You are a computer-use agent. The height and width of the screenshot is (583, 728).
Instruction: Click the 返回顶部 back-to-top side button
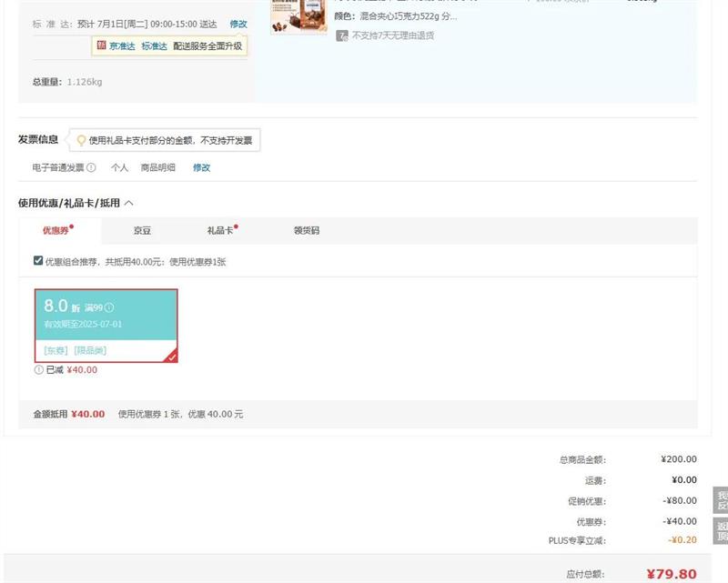pos(721,531)
